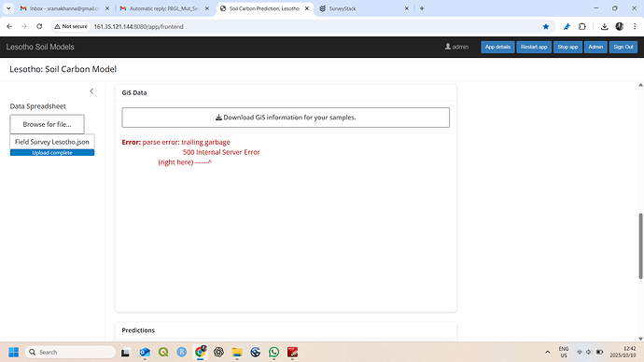This screenshot has height=362, width=644.
Task: Open Task View on the taskbar
Action: pos(125,352)
